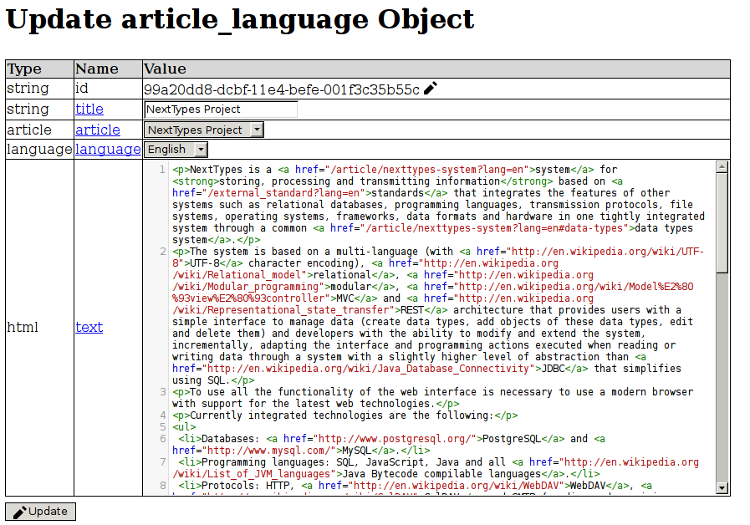Open the language field link
750x525 pixels.
107,149
